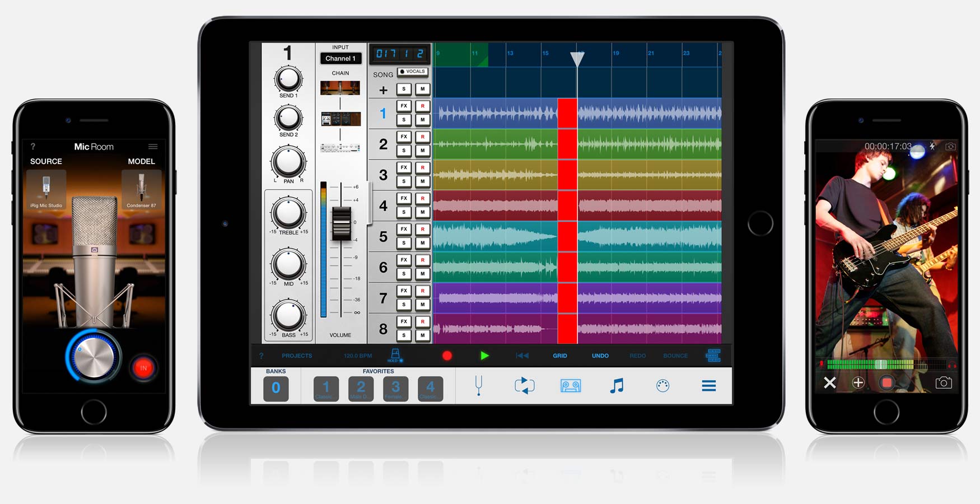Viewport: 980px width, 504px height.
Task: Open the 120.0 BPM tempo setting
Action: (358, 356)
